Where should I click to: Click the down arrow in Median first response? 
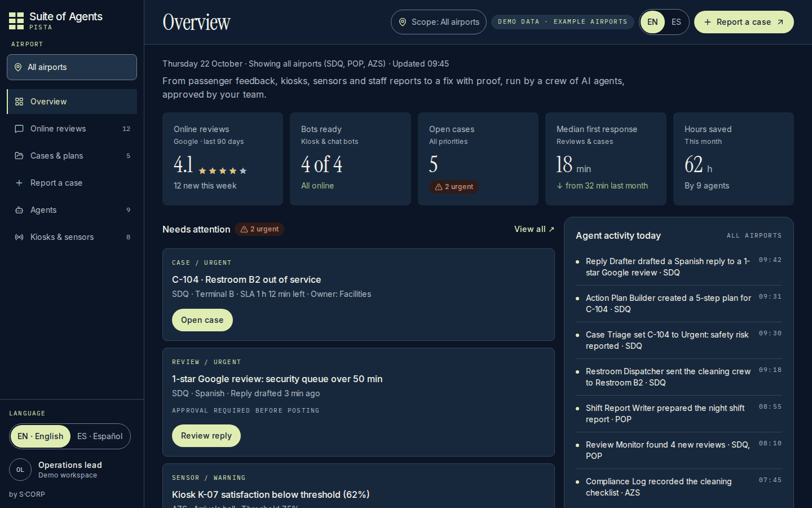(560, 186)
